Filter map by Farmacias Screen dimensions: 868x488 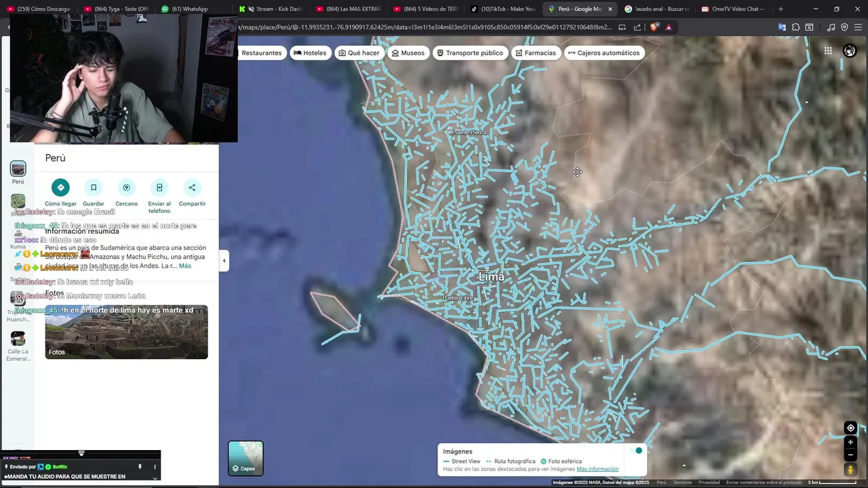[x=536, y=53]
